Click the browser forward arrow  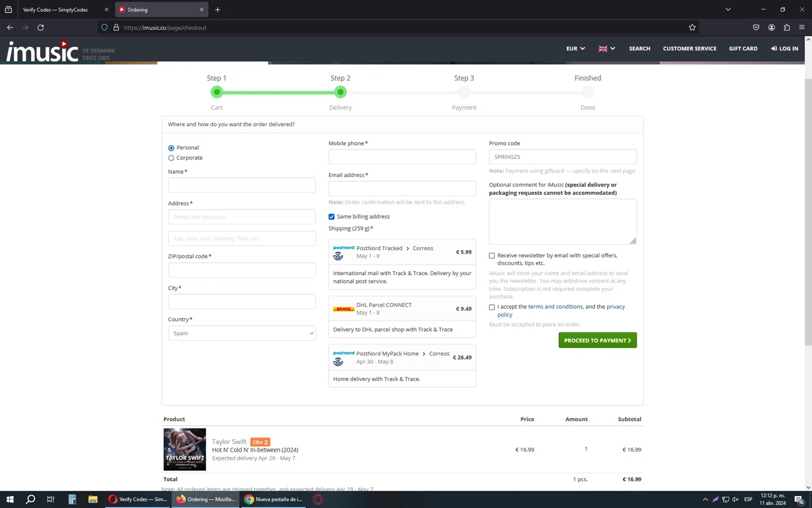[x=25, y=28]
